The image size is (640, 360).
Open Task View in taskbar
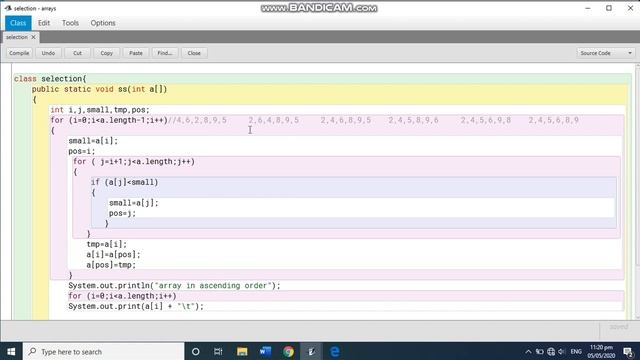point(218,351)
